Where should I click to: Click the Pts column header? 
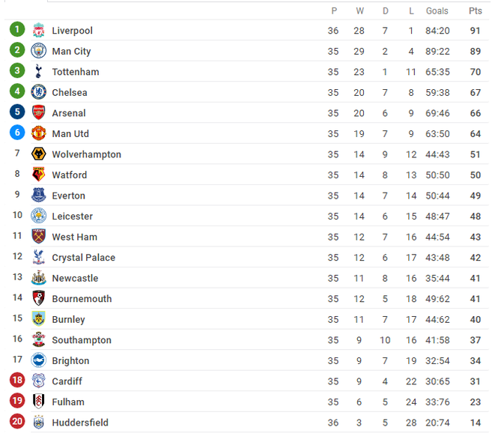point(475,11)
